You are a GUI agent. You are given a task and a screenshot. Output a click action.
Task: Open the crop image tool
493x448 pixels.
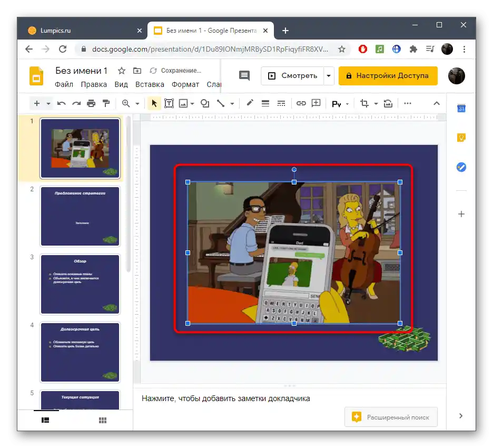click(364, 104)
